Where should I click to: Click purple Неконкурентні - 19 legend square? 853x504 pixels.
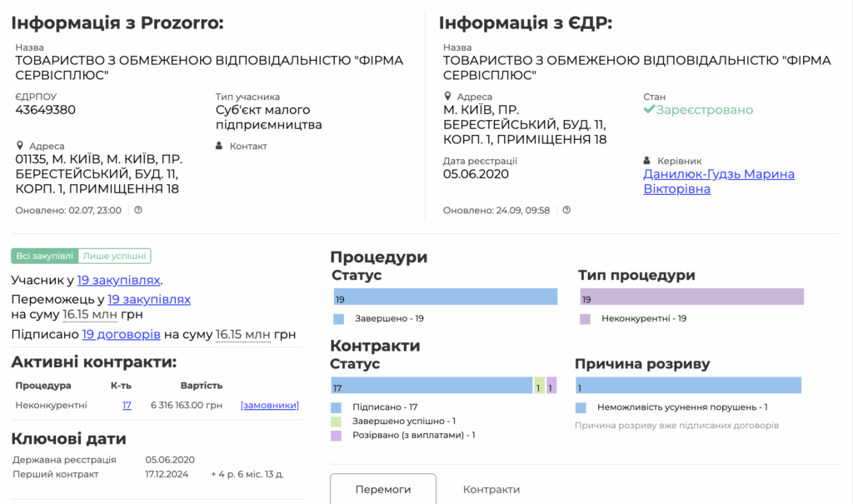585,318
